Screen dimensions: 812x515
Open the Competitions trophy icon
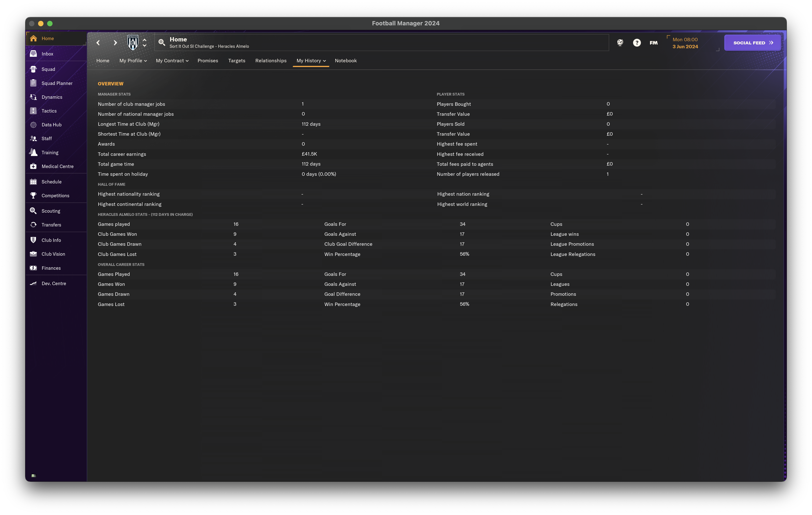tap(33, 195)
